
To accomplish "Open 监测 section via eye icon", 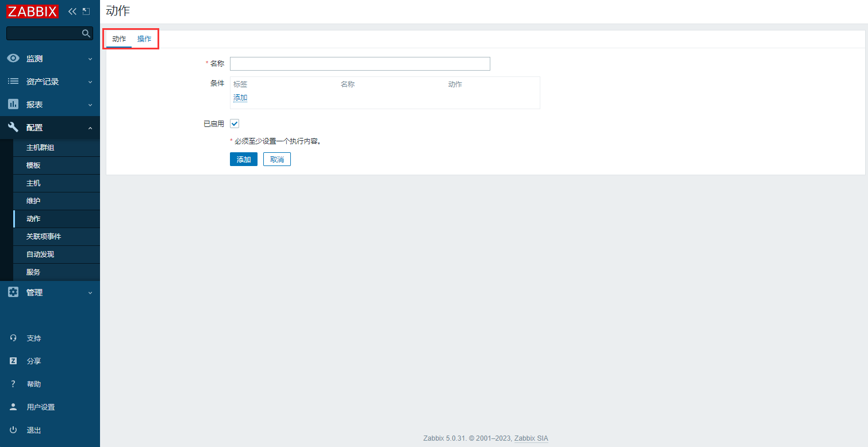I will pos(13,59).
